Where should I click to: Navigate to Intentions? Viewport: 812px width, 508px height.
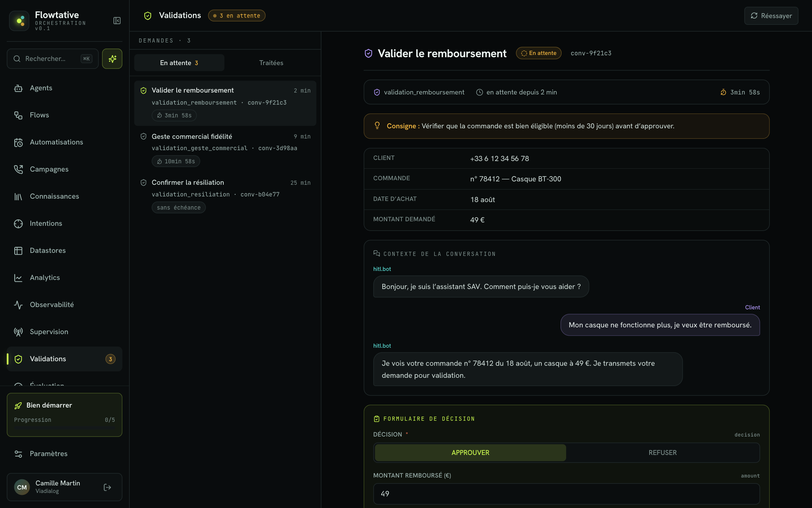[64, 224]
